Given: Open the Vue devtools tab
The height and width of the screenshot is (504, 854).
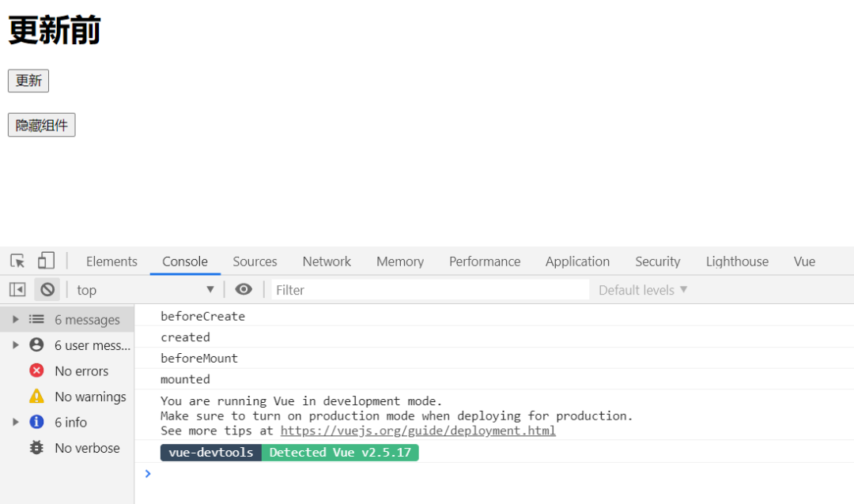Looking at the screenshot, I should tap(804, 261).
